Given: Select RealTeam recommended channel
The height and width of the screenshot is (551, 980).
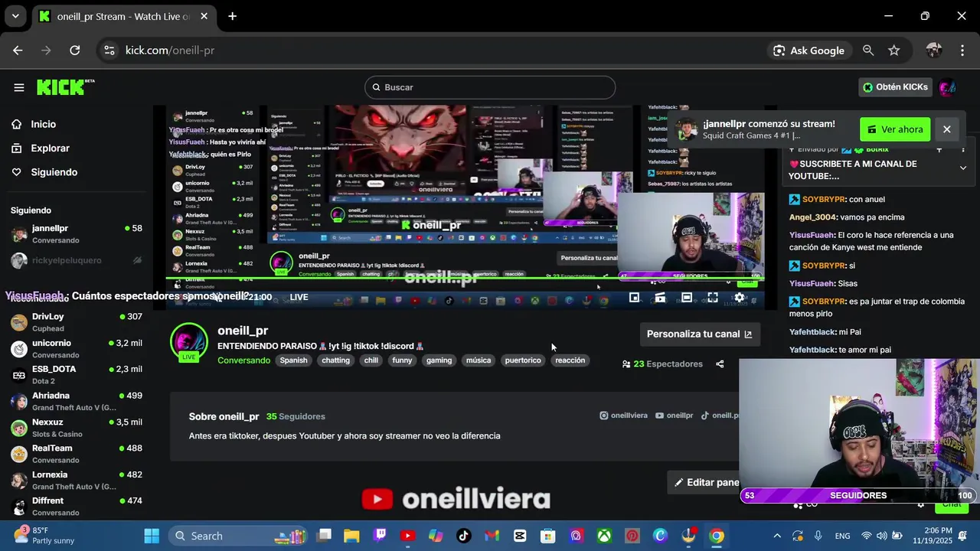Looking at the screenshot, I should tap(77, 454).
